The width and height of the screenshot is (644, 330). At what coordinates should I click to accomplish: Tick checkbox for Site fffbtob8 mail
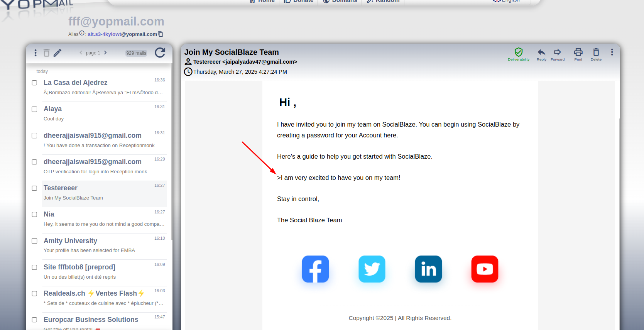point(34,267)
